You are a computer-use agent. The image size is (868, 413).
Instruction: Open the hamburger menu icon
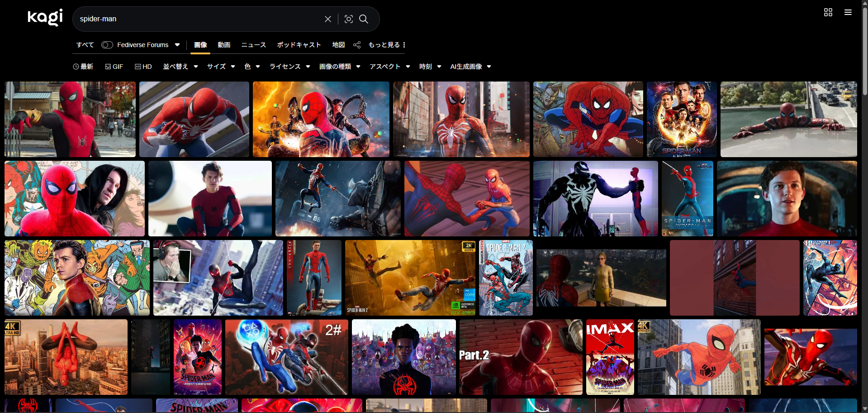(x=848, y=12)
